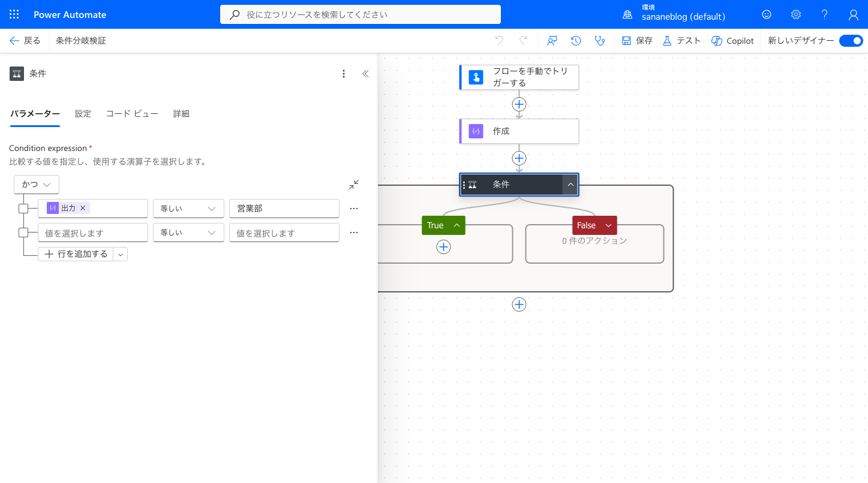This screenshot has height=483, width=868.
Task: Add action plus icon under True branch
Action: point(443,247)
